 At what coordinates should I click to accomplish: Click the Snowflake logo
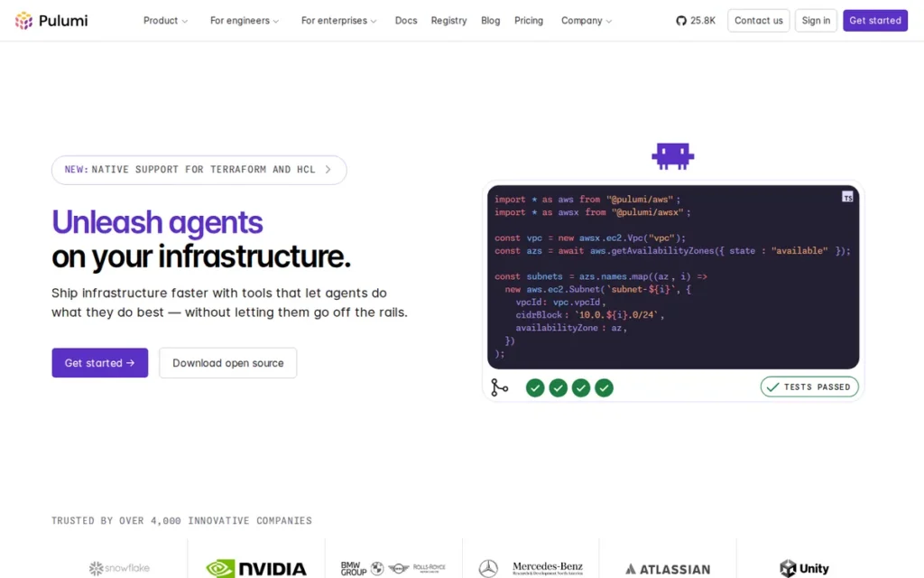pyautogui.click(x=119, y=568)
